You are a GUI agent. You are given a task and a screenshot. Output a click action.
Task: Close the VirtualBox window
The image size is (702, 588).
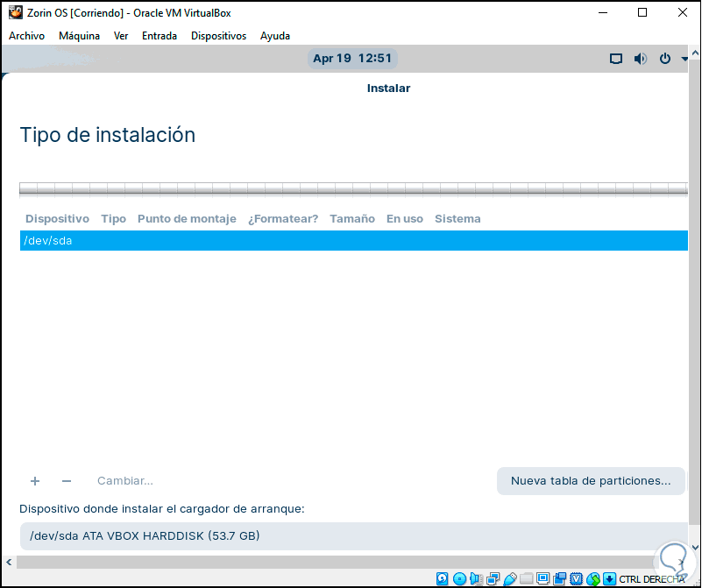pyautogui.click(x=683, y=12)
